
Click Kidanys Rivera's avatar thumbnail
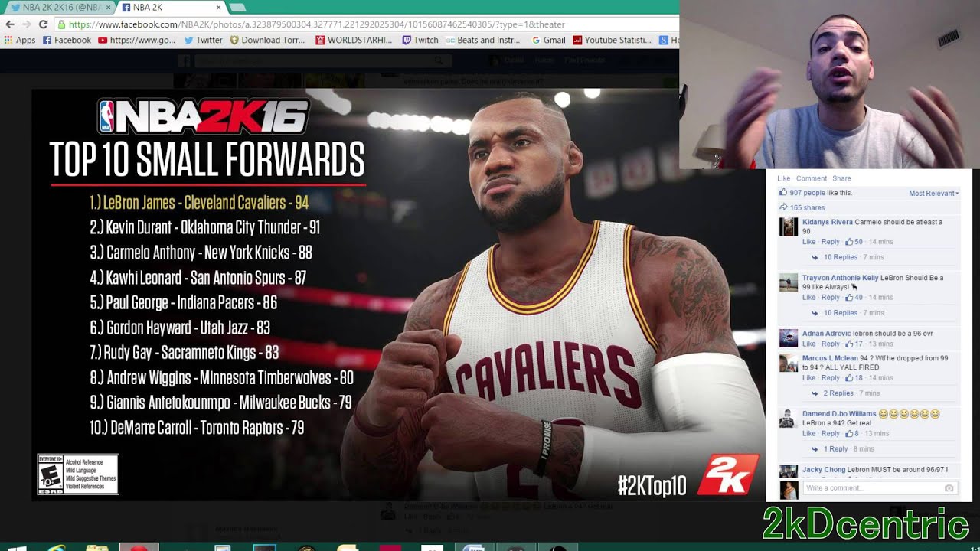pyautogui.click(x=789, y=227)
